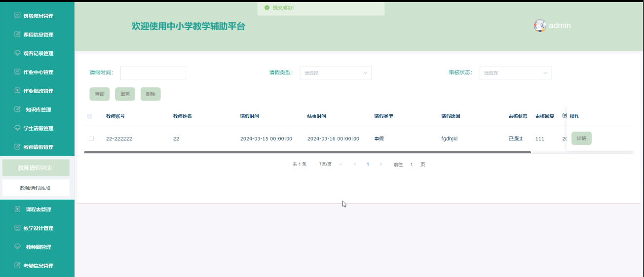The width and height of the screenshot is (644, 277).
Task: Click the 结束时间 column header
Action: 317,116
